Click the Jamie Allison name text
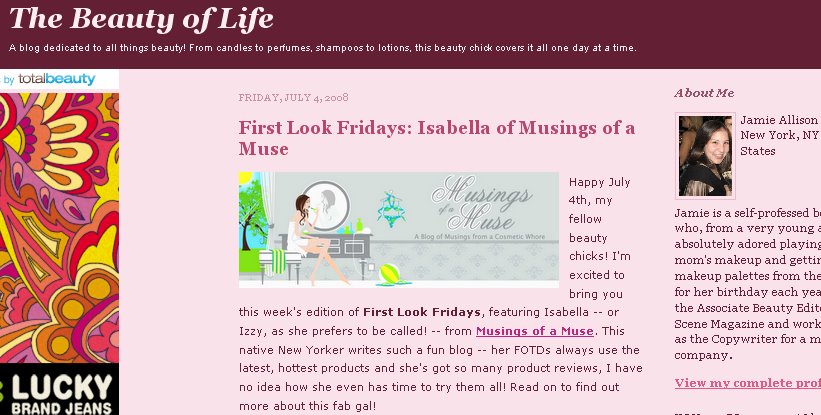Viewport: 821px width, 415px height. [x=779, y=119]
